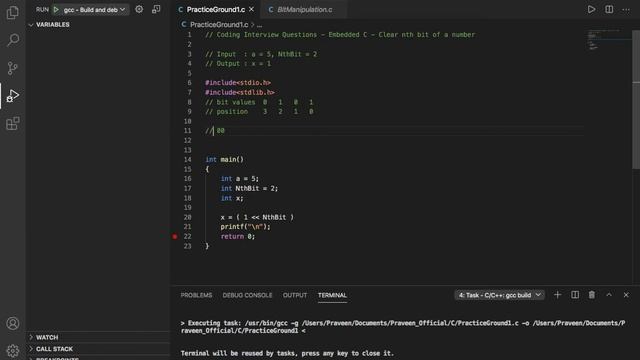Click line 1 comment about Coding Interview Questions
640x360 pixels.
[340, 35]
